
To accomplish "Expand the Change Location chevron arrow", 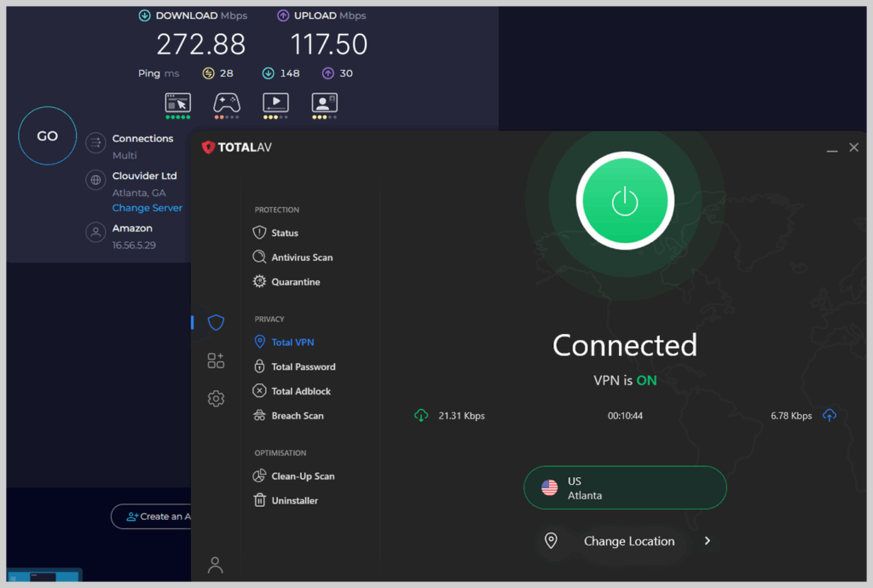I will tap(707, 541).
